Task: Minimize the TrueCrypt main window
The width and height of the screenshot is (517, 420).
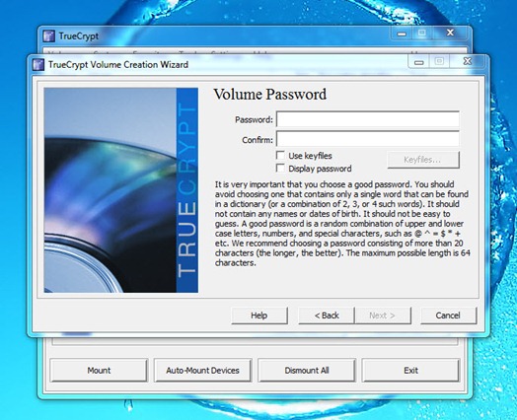Action: pyautogui.click(x=402, y=34)
